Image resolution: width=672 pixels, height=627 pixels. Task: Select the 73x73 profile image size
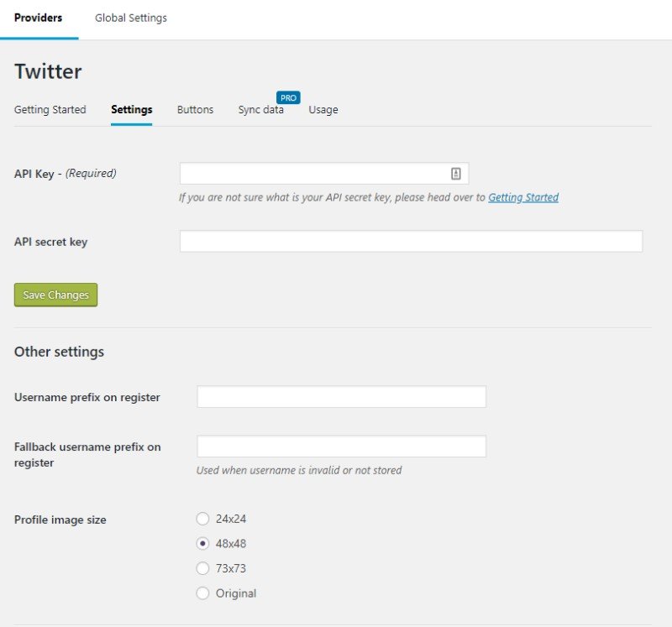point(202,568)
